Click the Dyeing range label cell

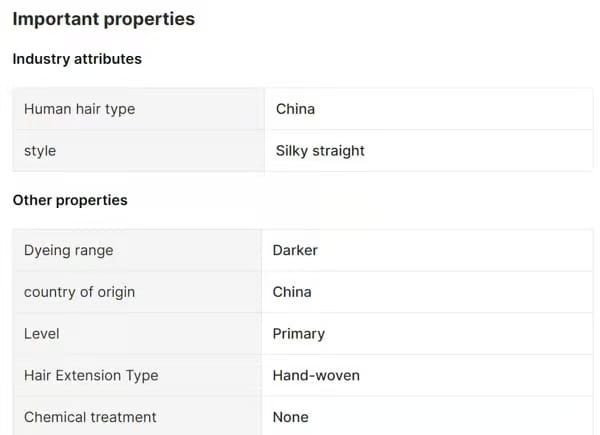pyautogui.click(x=68, y=250)
